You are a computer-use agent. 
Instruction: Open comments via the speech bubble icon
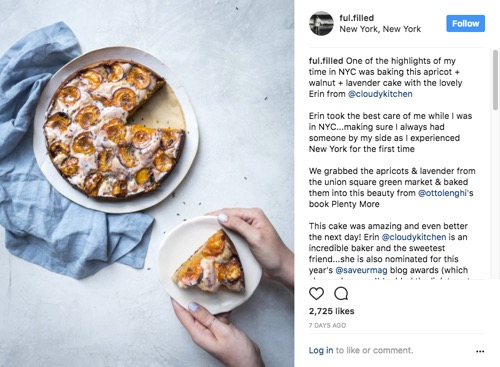[x=341, y=294]
